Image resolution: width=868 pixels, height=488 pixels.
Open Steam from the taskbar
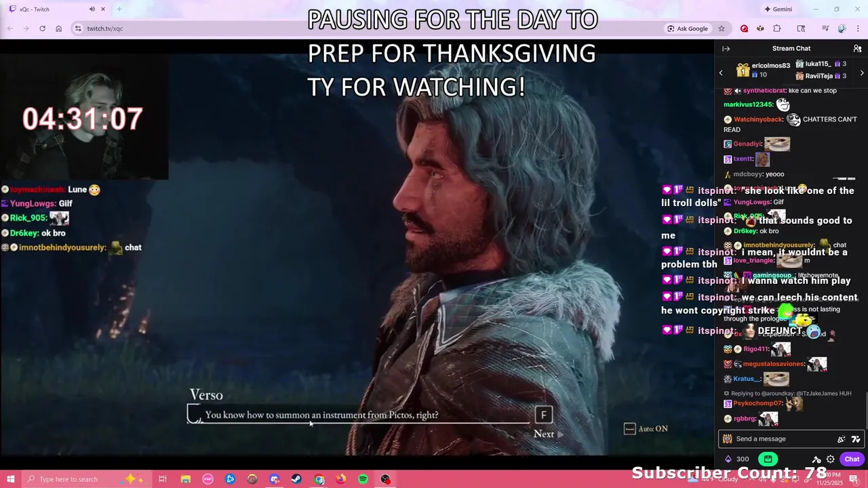click(x=296, y=479)
